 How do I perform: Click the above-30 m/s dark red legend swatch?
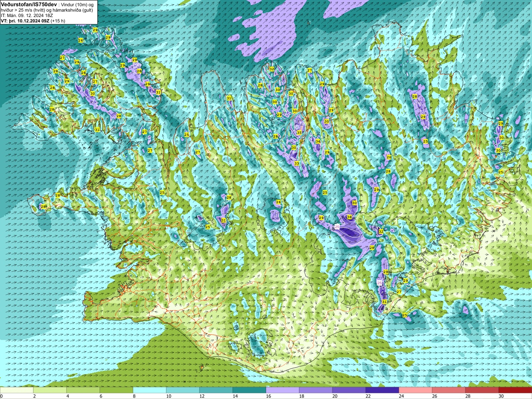pyautogui.click(x=515, y=390)
